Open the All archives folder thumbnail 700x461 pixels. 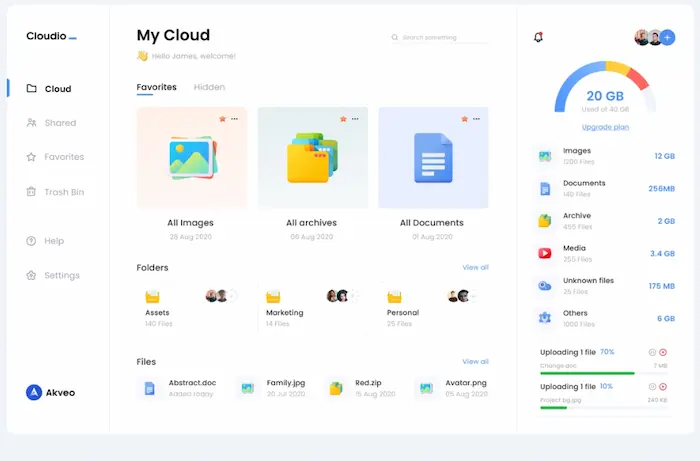(312, 158)
